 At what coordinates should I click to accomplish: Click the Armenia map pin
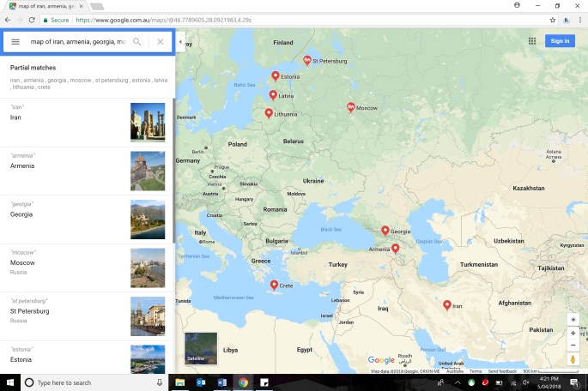(x=395, y=249)
